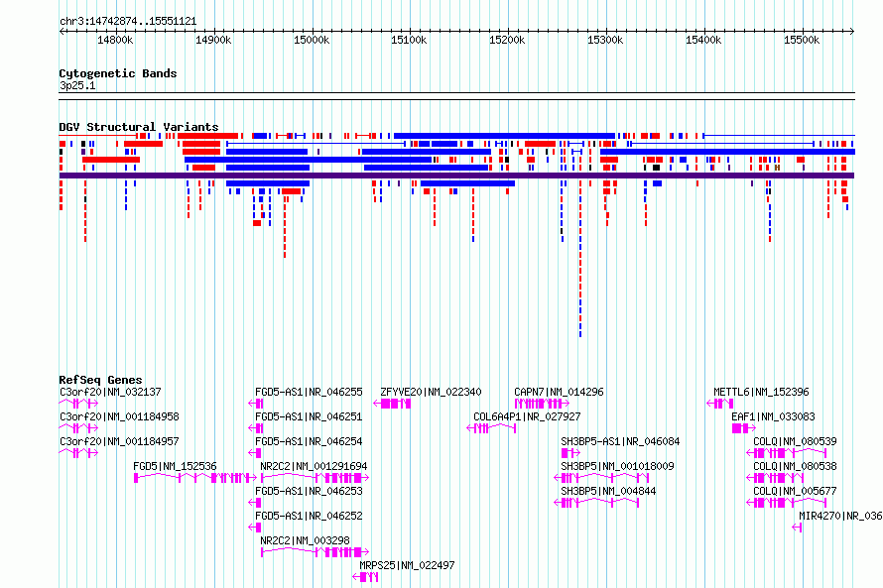
Task: Click the 15400k ruler tick label
Action: point(703,40)
